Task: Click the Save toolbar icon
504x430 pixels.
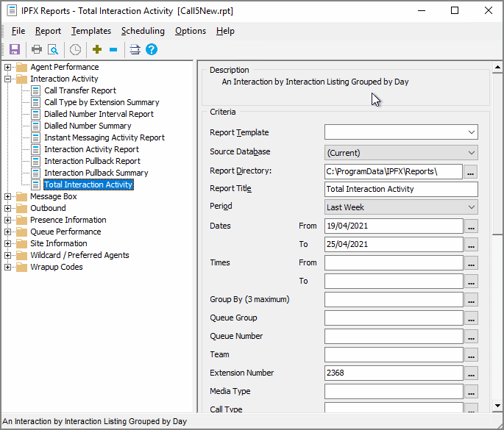Action: pos(15,49)
